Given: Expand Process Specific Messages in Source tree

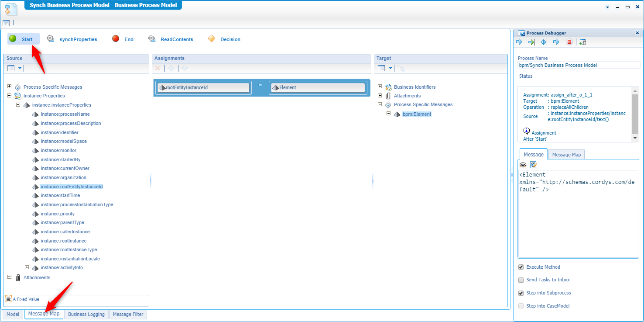Looking at the screenshot, I should [10, 87].
